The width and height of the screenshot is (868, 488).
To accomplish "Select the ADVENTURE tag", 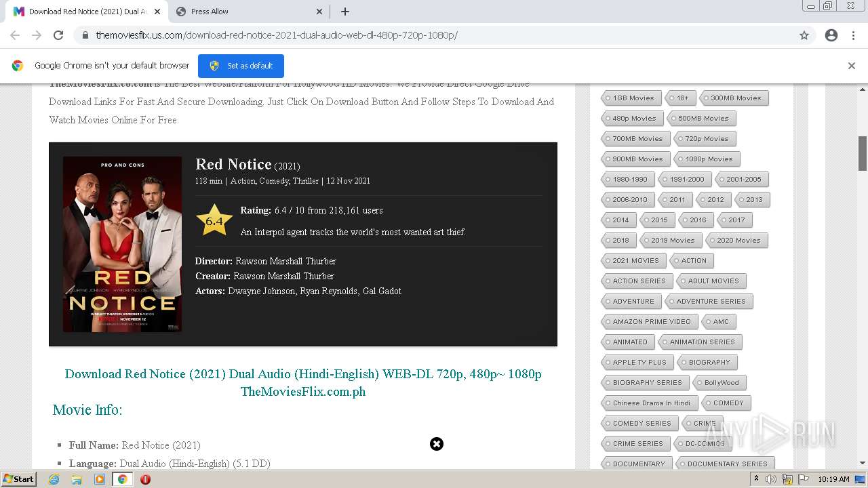I will pos(631,302).
